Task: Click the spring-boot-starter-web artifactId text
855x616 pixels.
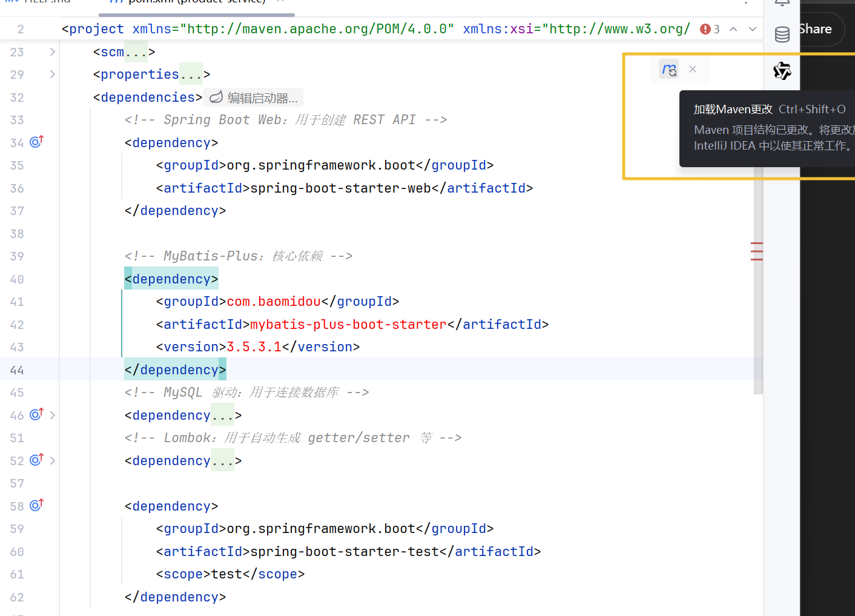Action: point(340,188)
